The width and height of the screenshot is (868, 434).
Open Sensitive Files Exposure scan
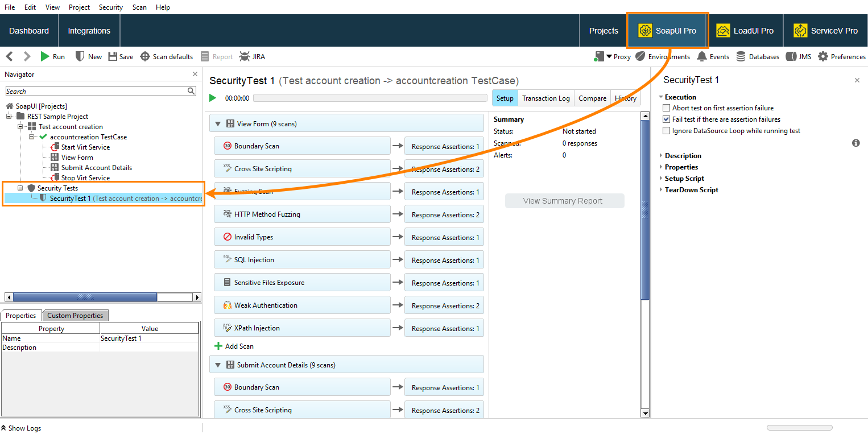pos(303,282)
